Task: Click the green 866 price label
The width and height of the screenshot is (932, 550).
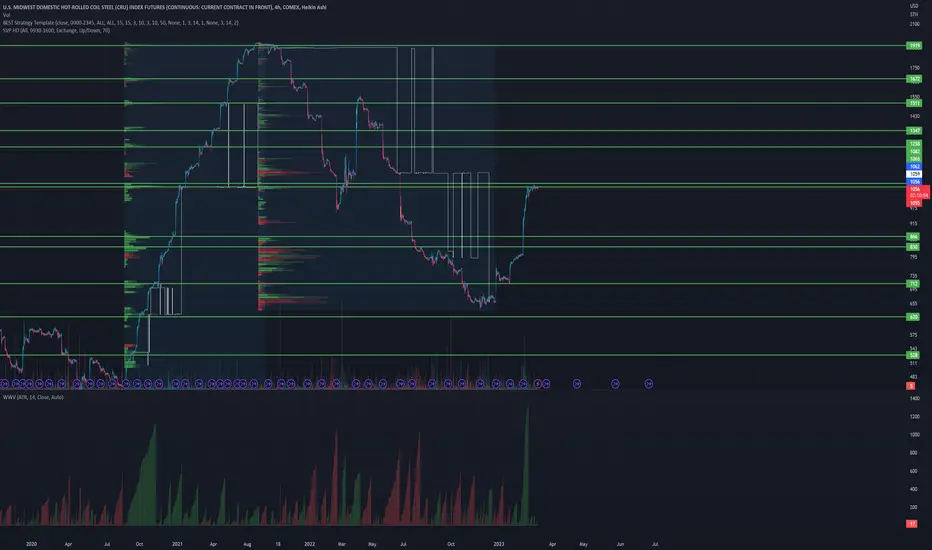Action: (x=914, y=237)
